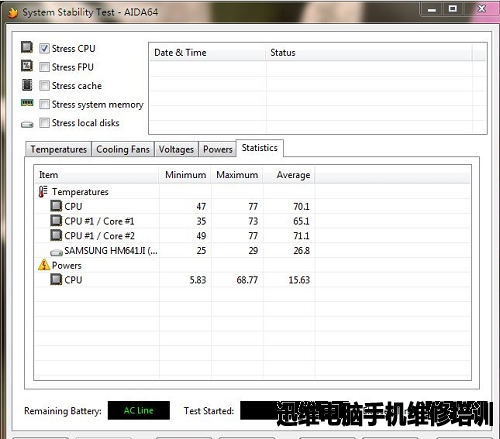Uncheck the Stress CPU checkbox
This screenshot has height=439, width=500.
click(x=44, y=49)
